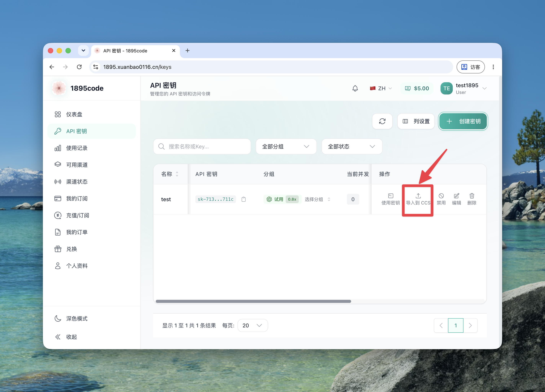Open 使用记录 usage records

[91, 148]
